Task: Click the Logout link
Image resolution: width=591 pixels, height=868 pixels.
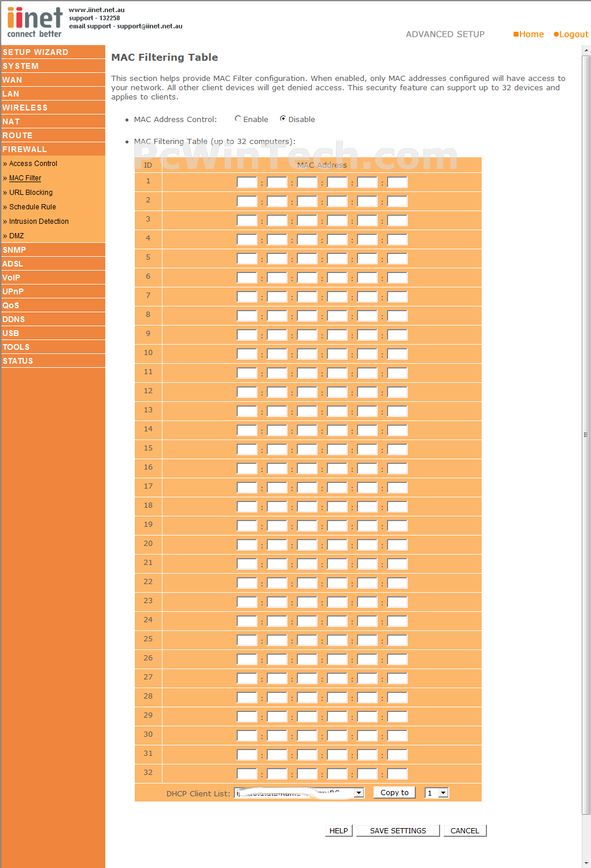Action: (x=571, y=34)
